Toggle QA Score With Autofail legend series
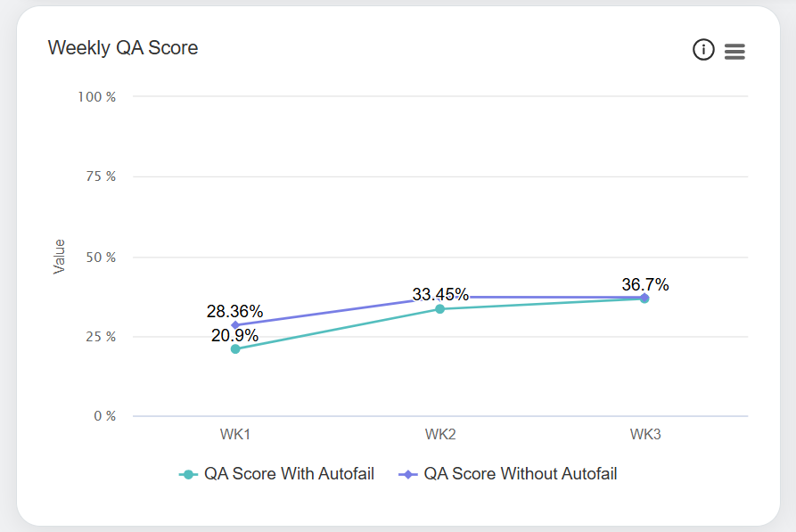The height and width of the screenshot is (532, 796). (289, 474)
